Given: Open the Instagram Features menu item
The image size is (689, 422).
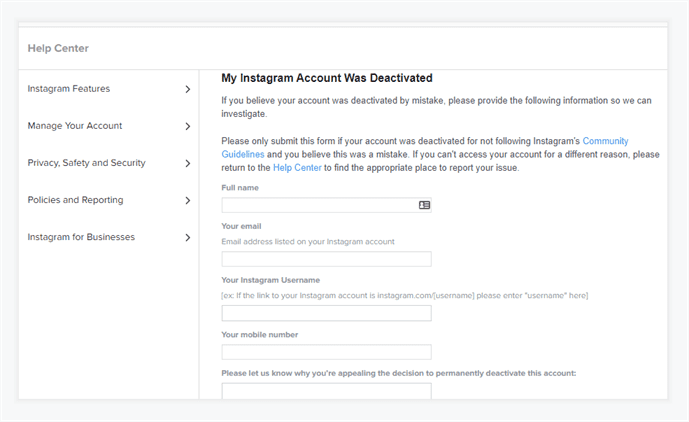Looking at the screenshot, I should 69,89.
